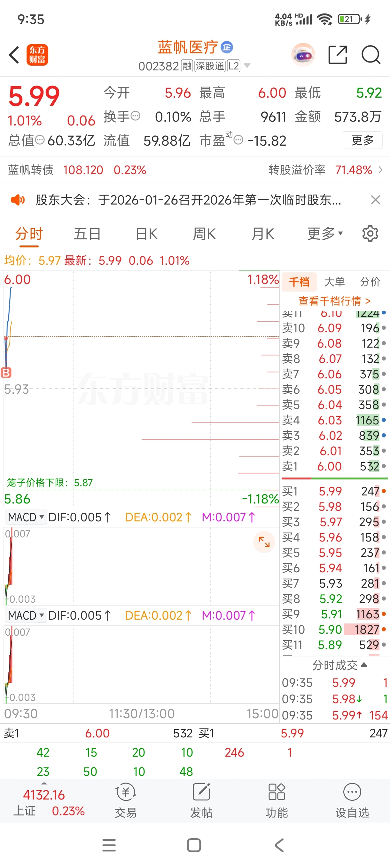
Task: Switch to 月K chart tab
Action: click(x=263, y=234)
